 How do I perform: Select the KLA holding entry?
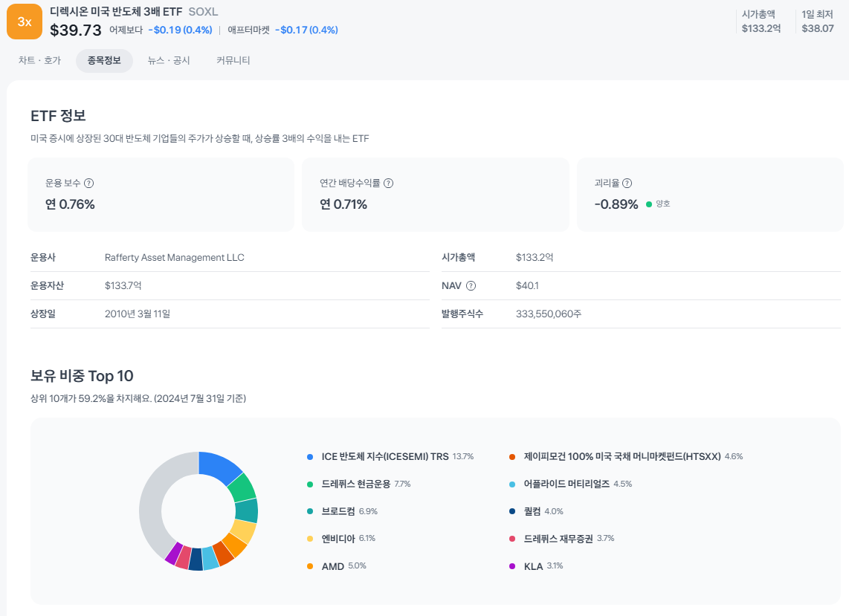click(x=533, y=566)
